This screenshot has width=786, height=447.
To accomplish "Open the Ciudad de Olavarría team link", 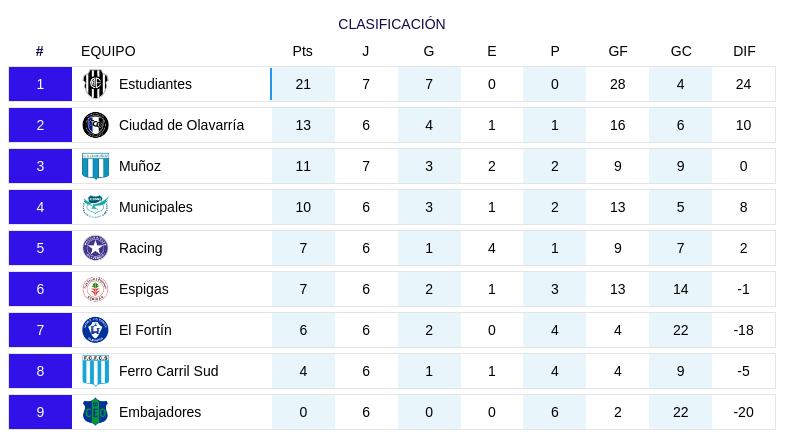I will (181, 125).
